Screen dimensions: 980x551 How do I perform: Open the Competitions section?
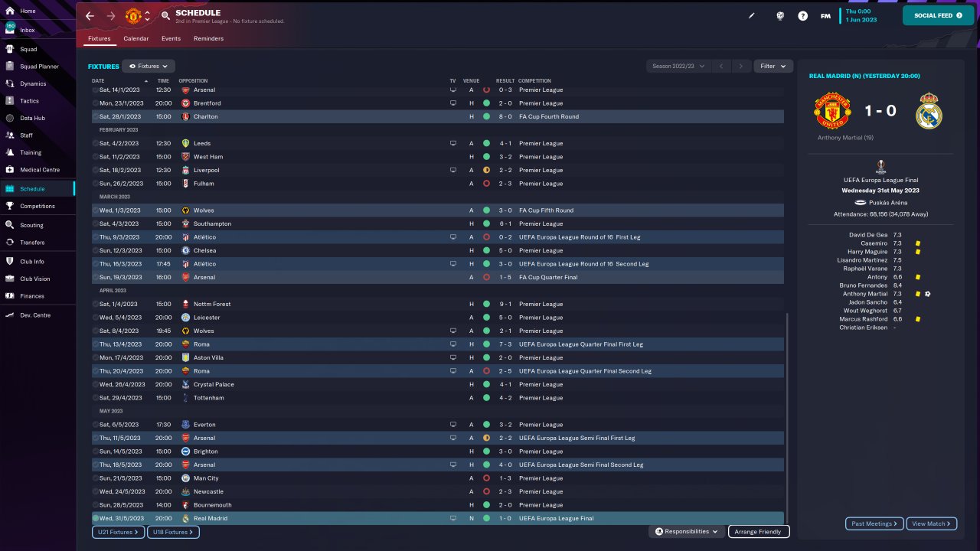tap(38, 206)
